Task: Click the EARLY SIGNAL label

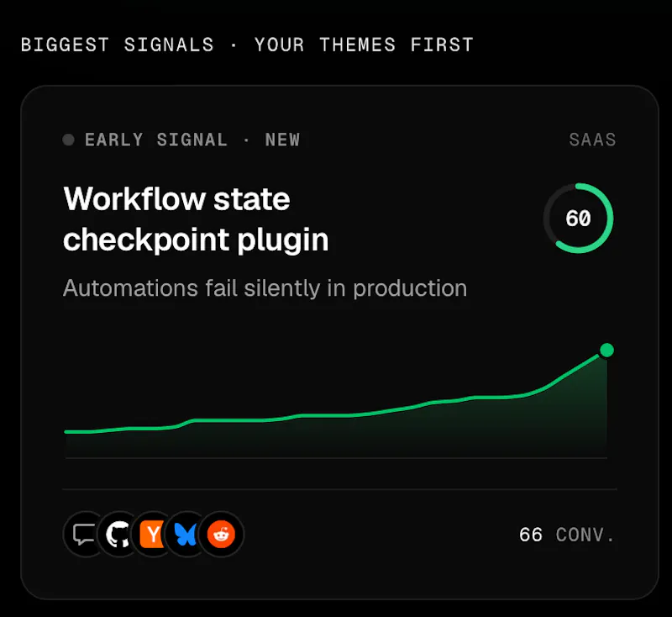Action: (156, 140)
